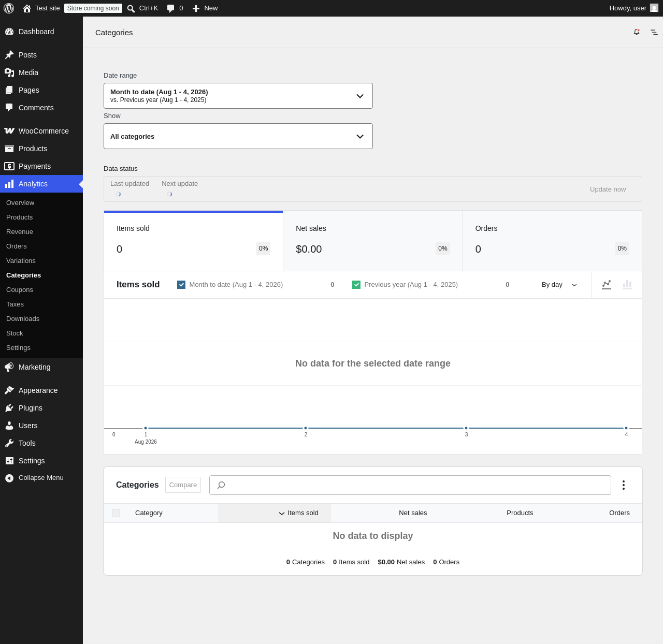Image resolution: width=663 pixels, height=644 pixels.
Task: Open Products under Analytics submenu
Action: 20,217
